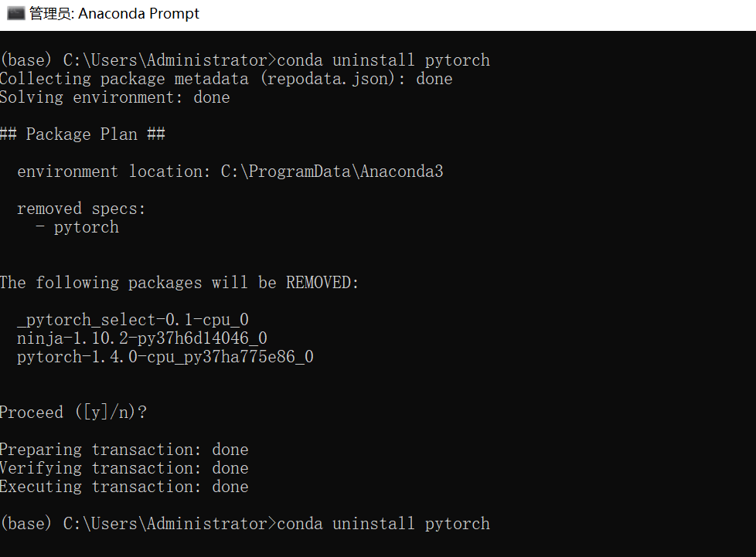Click the 'Executing transaction: done' line

click(124, 486)
